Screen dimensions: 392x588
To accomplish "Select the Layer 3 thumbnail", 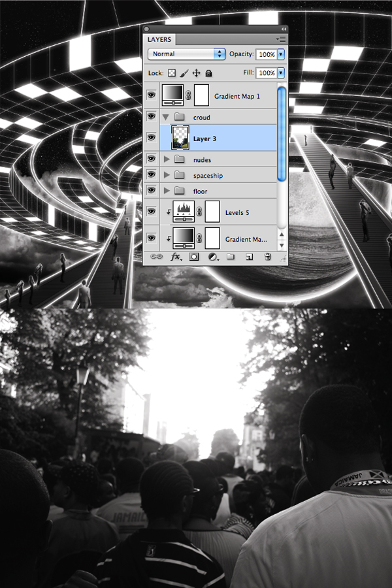I will coord(180,139).
